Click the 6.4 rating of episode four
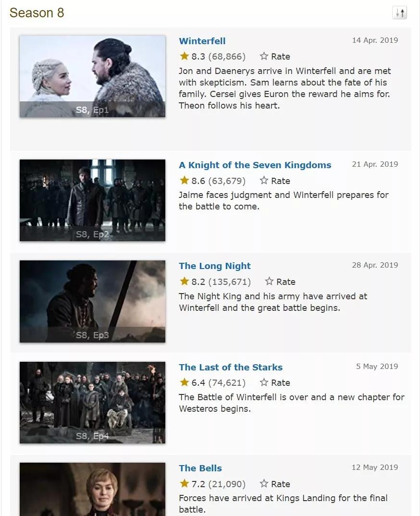 pos(198,383)
